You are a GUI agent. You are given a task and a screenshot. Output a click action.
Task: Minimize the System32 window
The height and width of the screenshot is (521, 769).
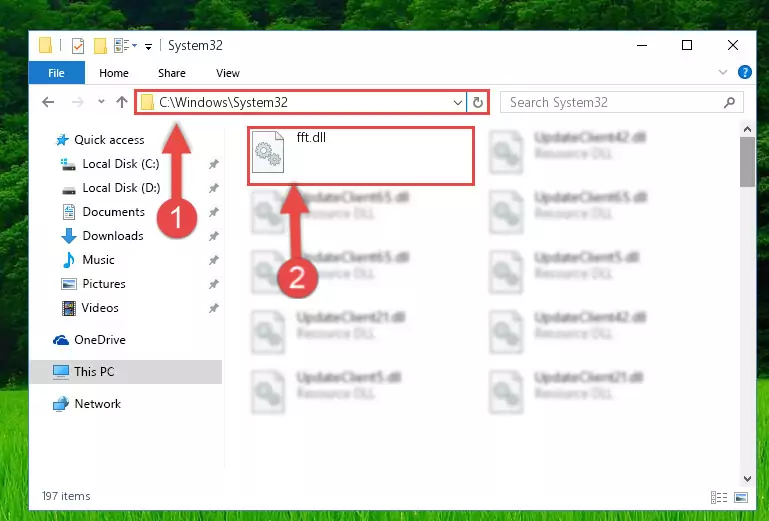pos(642,45)
